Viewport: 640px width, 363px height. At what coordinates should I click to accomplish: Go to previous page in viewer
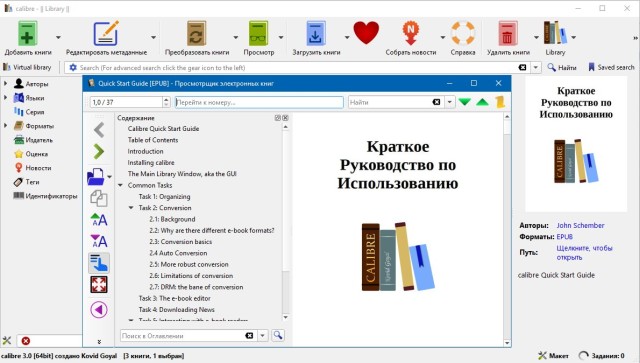(x=99, y=130)
